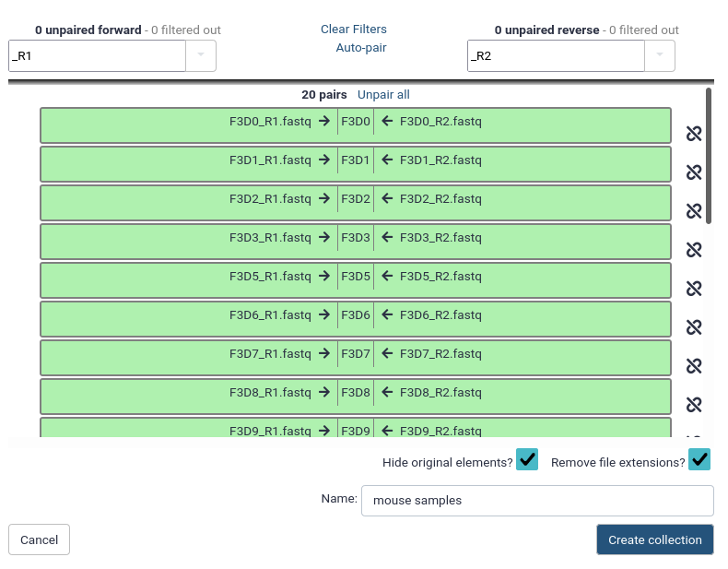
Task: Unpair the F3D8 pair using its unlink icon
Action: (694, 405)
